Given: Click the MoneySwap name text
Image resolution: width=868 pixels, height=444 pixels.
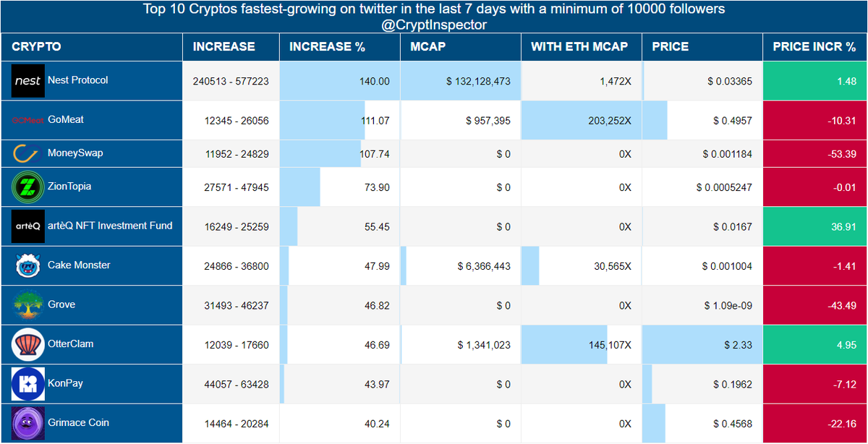Looking at the screenshot, I should pos(77,154).
